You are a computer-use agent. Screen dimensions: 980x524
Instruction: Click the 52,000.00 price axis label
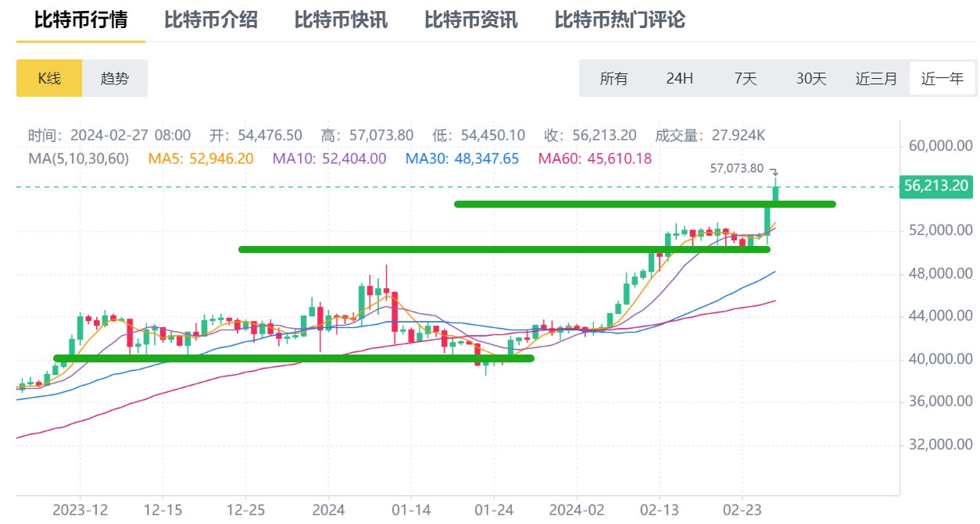pyautogui.click(x=940, y=231)
